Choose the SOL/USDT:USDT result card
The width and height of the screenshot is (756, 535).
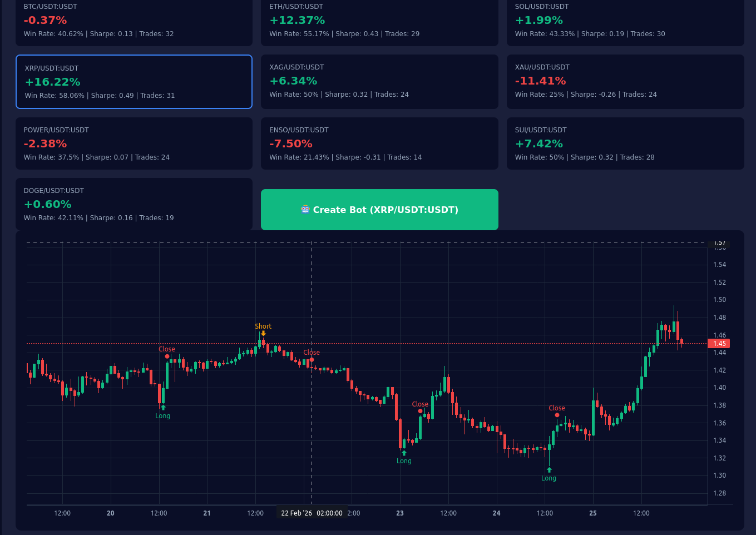click(625, 21)
